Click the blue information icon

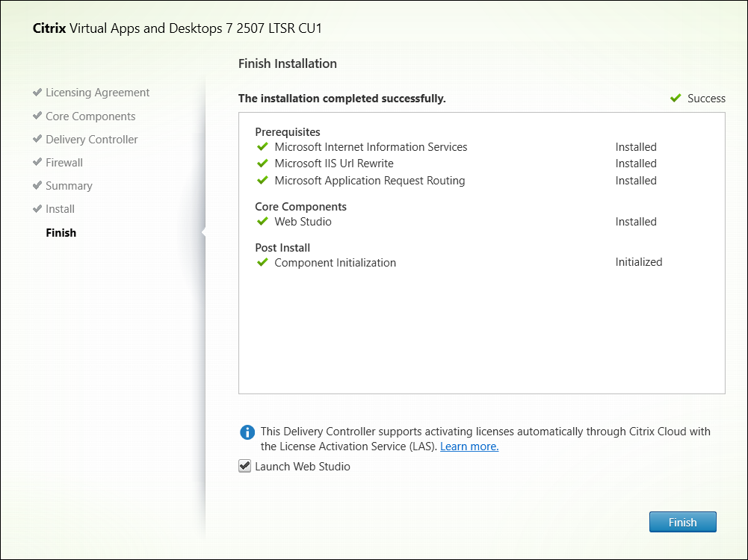point(247,432)
